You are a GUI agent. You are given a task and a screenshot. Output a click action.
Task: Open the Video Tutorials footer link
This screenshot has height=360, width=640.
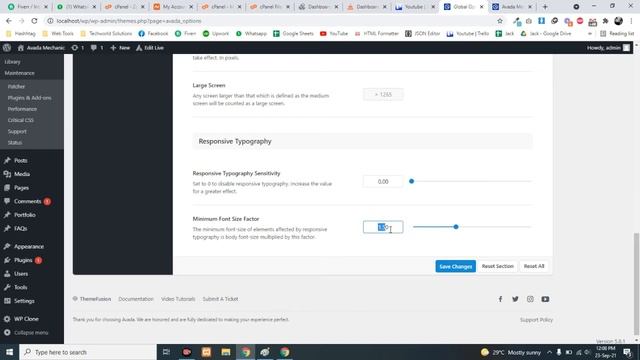(178, 299)
